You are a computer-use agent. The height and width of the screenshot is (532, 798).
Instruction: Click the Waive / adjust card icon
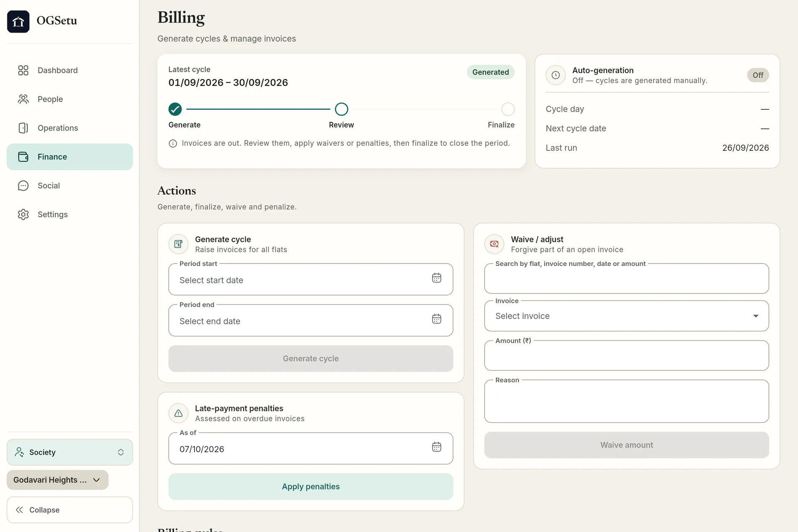tap(494, 244)
